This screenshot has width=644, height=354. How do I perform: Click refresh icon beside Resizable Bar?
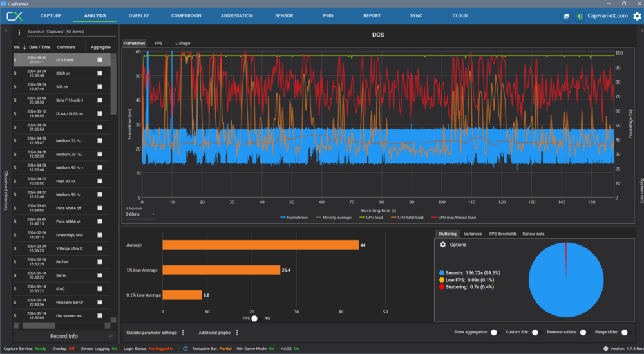[x=184, y=349]
